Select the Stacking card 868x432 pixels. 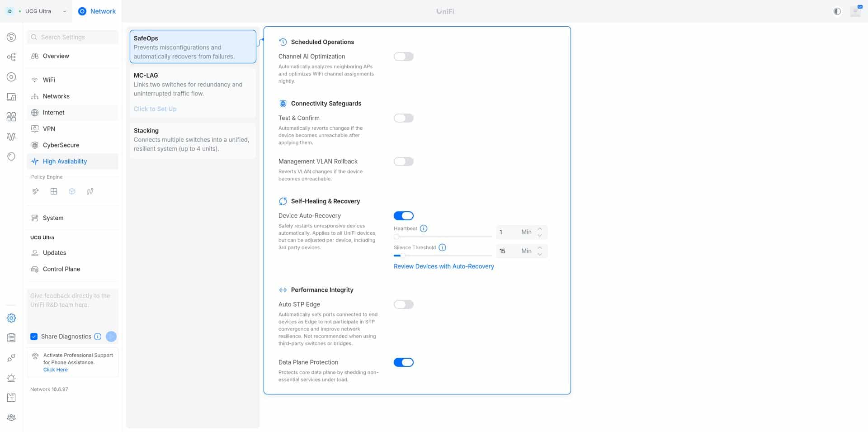(193, 140)
